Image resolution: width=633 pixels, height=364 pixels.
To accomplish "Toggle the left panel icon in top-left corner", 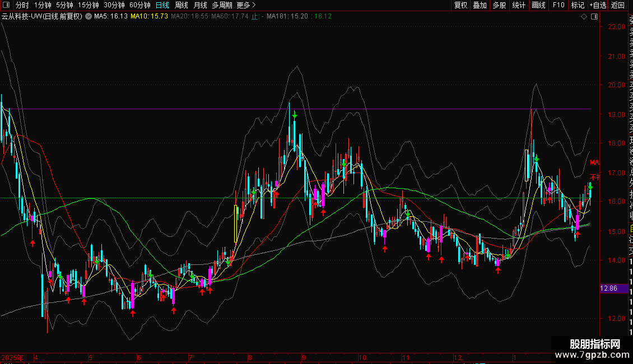I will [x=5, y=5].
